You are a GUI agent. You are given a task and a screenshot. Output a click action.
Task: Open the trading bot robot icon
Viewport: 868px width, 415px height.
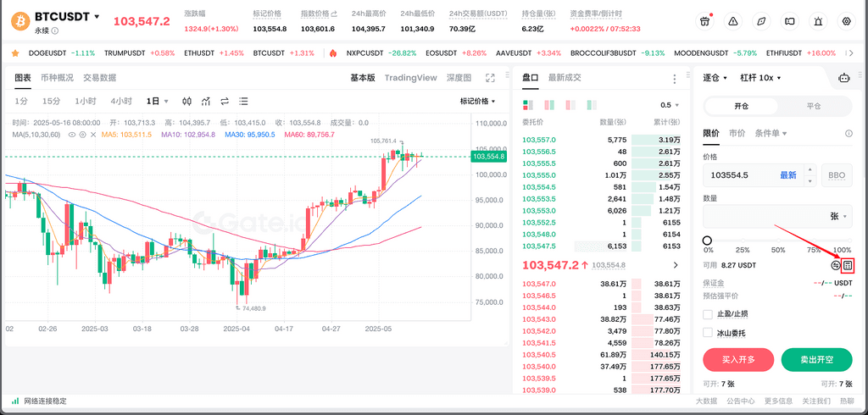coord(843,78)
